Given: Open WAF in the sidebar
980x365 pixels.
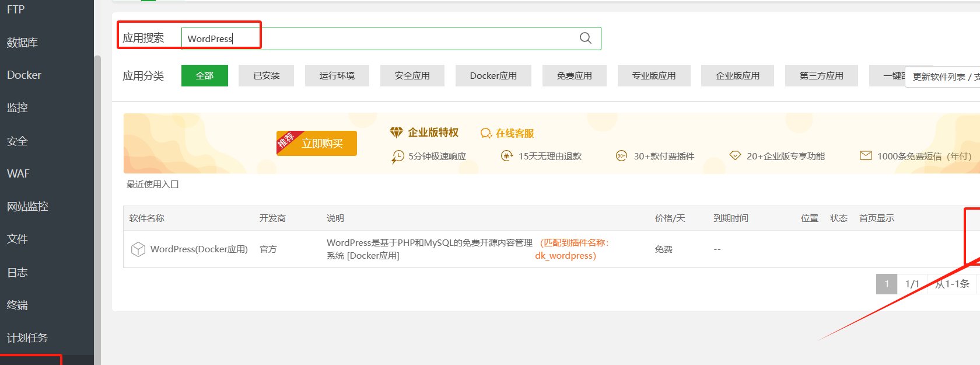Looking at the screenshot, I should [18, 173].
